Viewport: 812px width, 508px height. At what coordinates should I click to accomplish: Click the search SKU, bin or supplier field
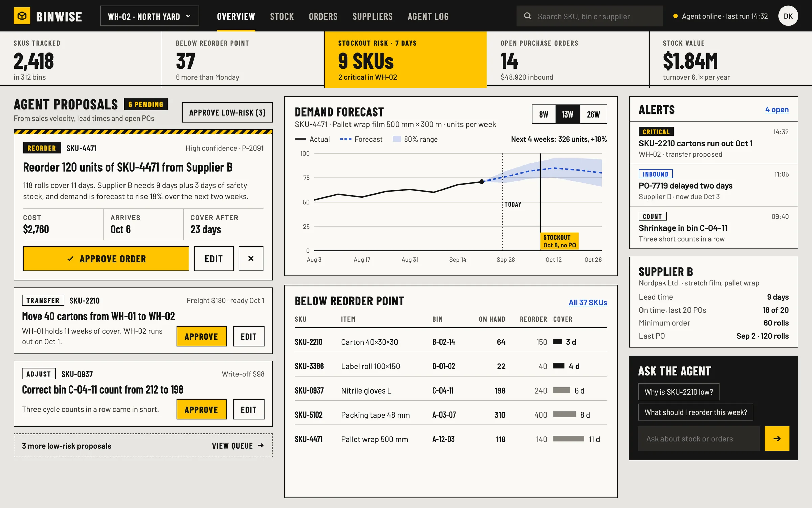(x=589, y=16)
